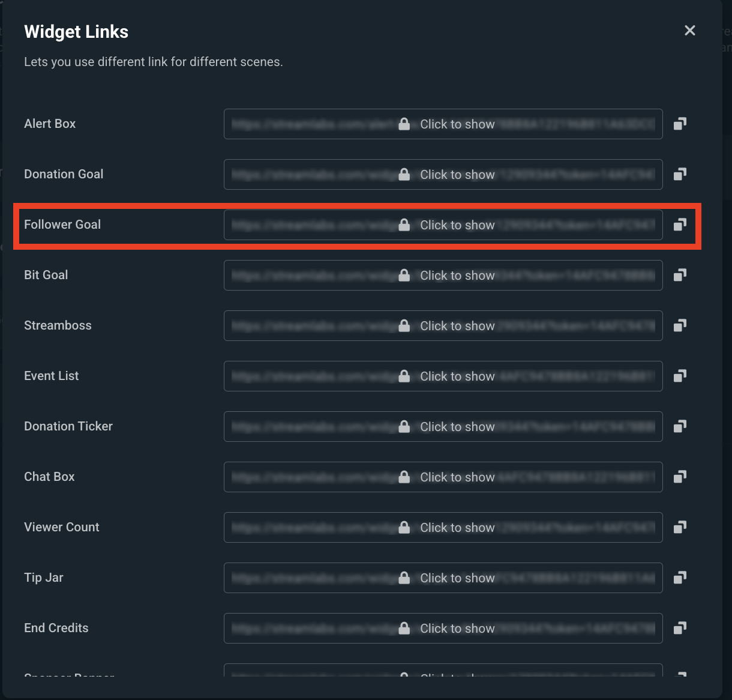
Task: Copy the Alert Box widget link
Action: pyautogui.click(x=680, y=124)
